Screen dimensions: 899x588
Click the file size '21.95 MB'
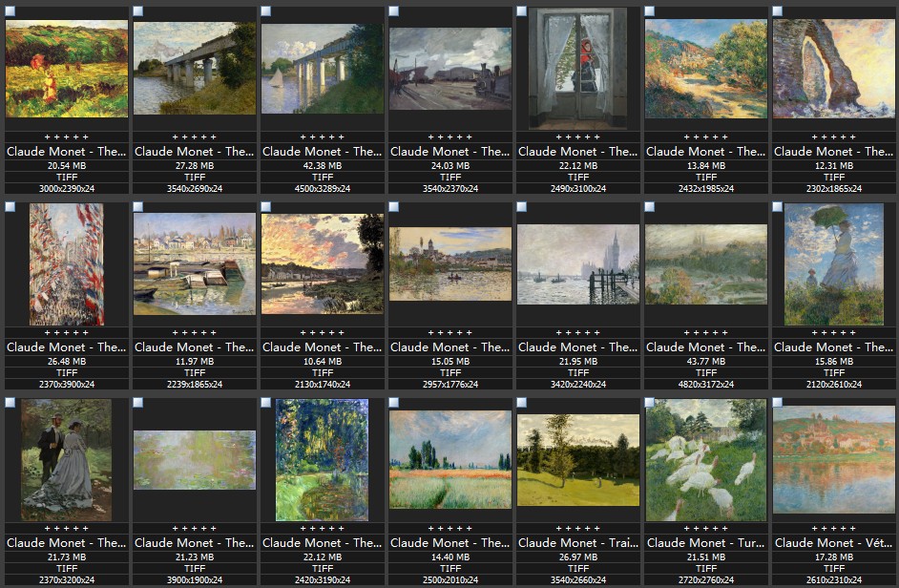pyautogui.click(x=578, y=362)
